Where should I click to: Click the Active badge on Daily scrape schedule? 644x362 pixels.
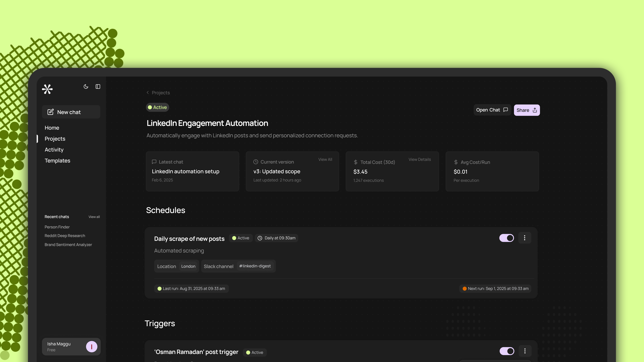[x=240, y=238]
